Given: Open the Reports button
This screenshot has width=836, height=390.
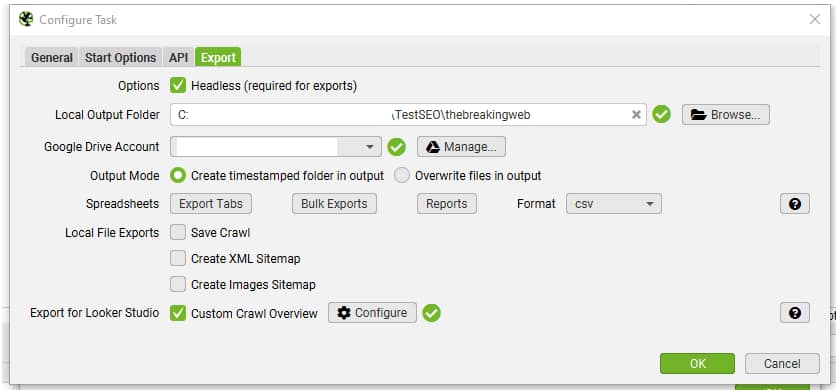Looking at the screenshot, I should click(x=447, y=204).
